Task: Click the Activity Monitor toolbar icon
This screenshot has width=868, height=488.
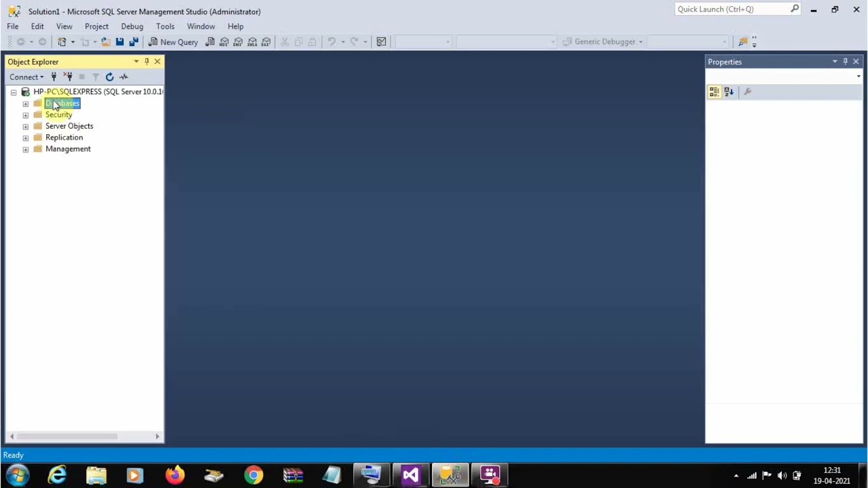Action: (x=381, y=41)
